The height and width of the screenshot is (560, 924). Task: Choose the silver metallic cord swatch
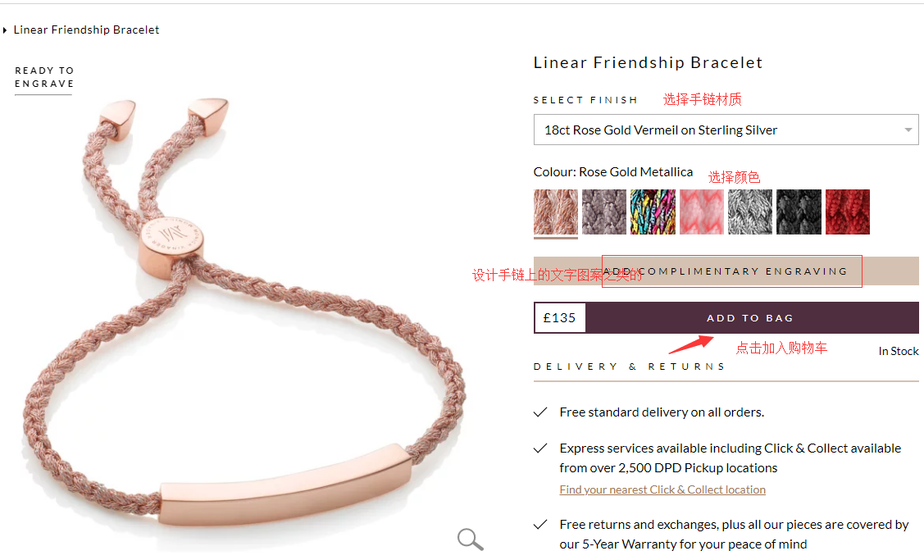pyautogui.click(x=750, y=212)
